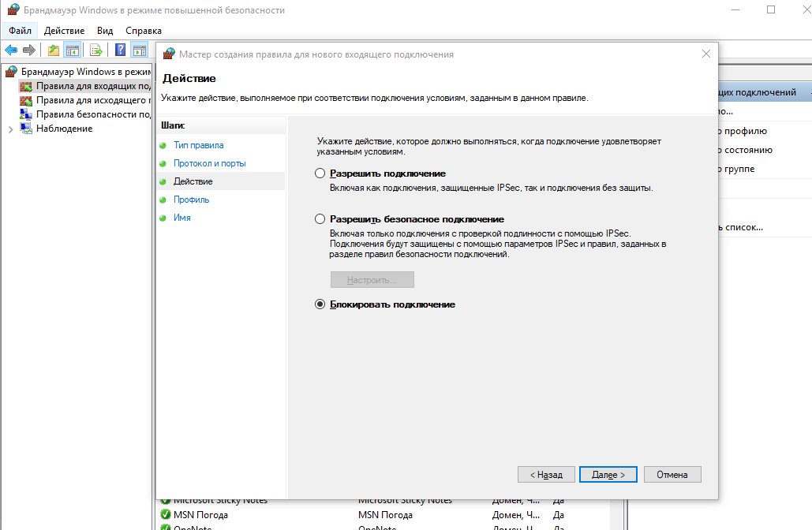Select the Наблюдение tree item
The width and height of the screenshot is (812, 530).
point(64,129)
